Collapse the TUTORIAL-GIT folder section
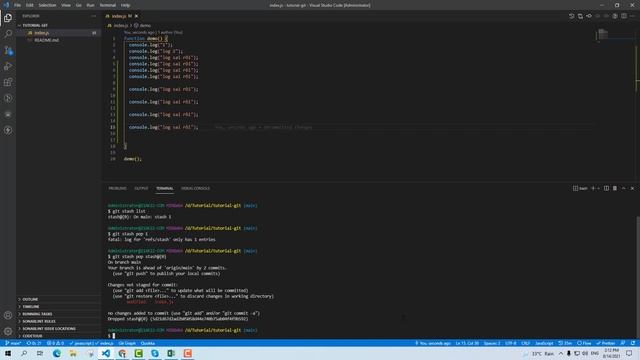Screen dimensions: 640x360 point(58,25)
